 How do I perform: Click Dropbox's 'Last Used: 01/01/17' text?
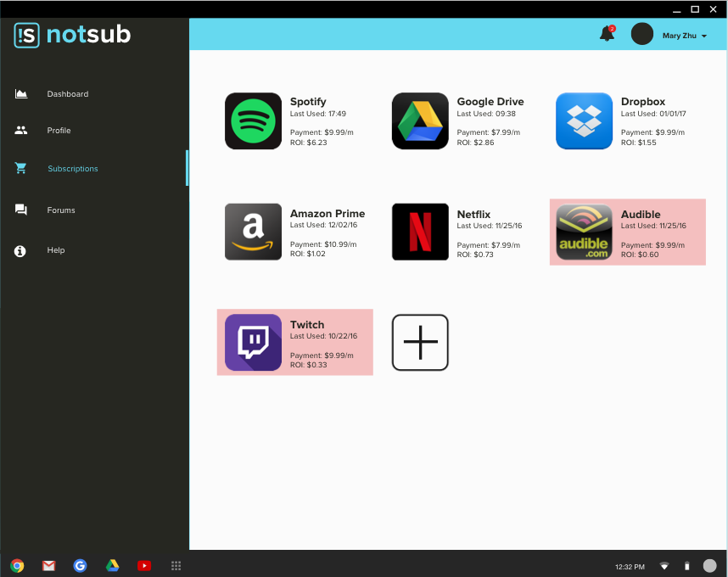653,114
